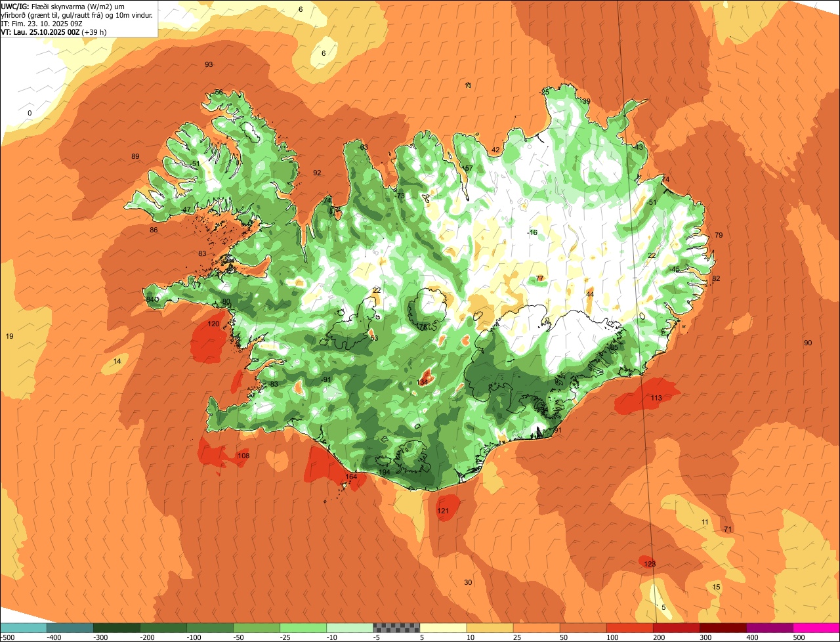Click the map value 123 in the small red patch

(650, 564)
